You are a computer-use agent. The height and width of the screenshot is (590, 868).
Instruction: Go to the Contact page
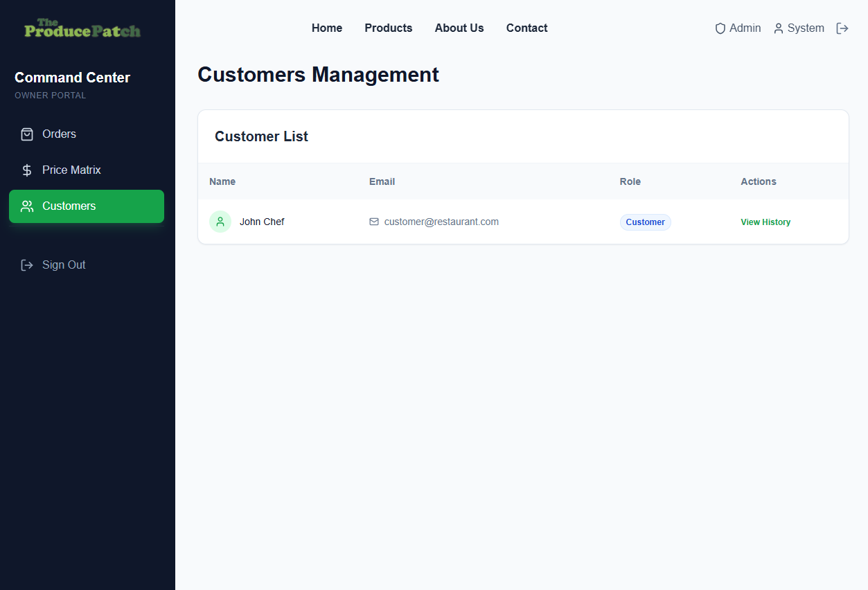click(526, 28)
